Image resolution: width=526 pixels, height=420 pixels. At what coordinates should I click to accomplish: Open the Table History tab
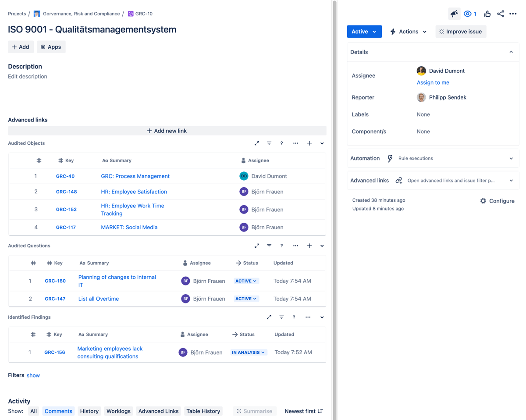click(203, 411)
